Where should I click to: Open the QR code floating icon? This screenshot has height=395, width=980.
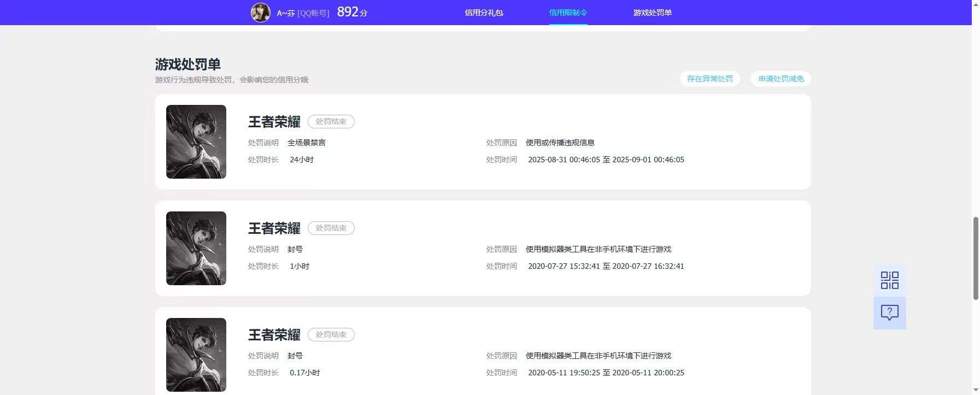pos(889,280)
